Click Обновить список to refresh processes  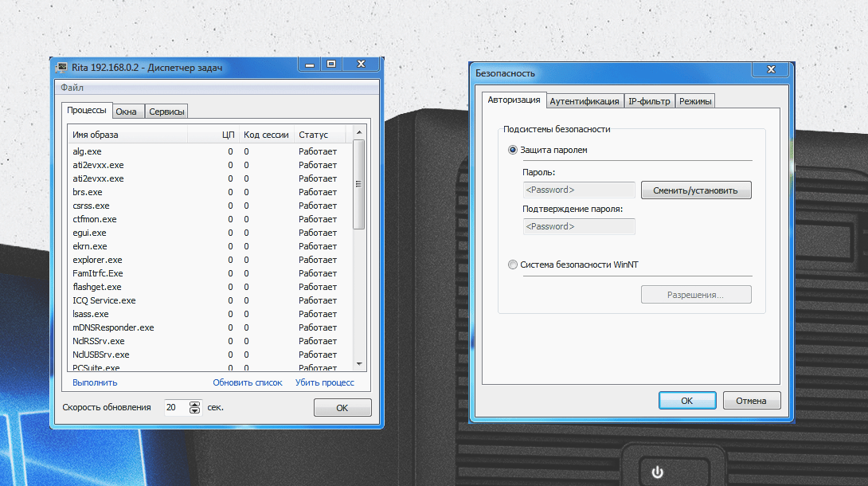(x=247, y=382)
